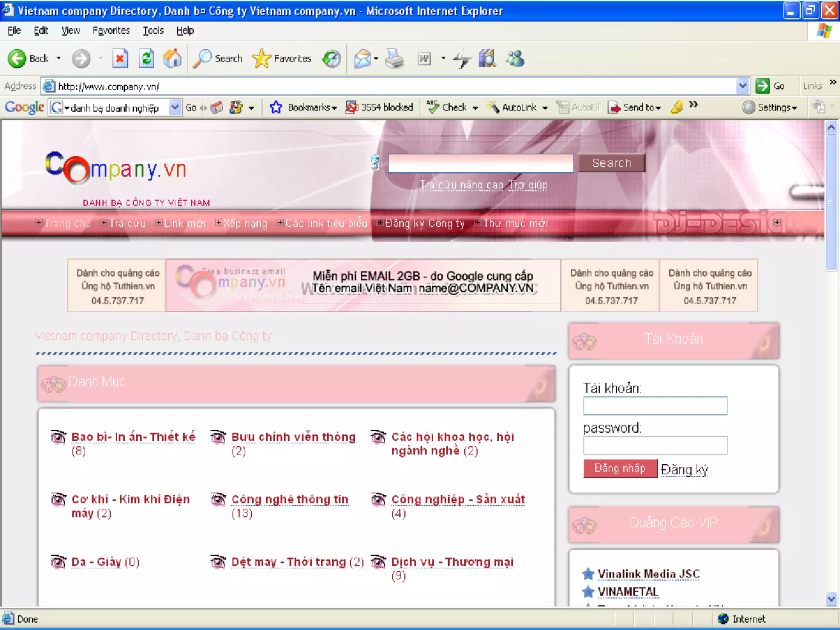Image resolution: width=840 pixels, height=630 pixels.
Task: Open Google toolbar search box dropdown
Action: click(175, 107)
